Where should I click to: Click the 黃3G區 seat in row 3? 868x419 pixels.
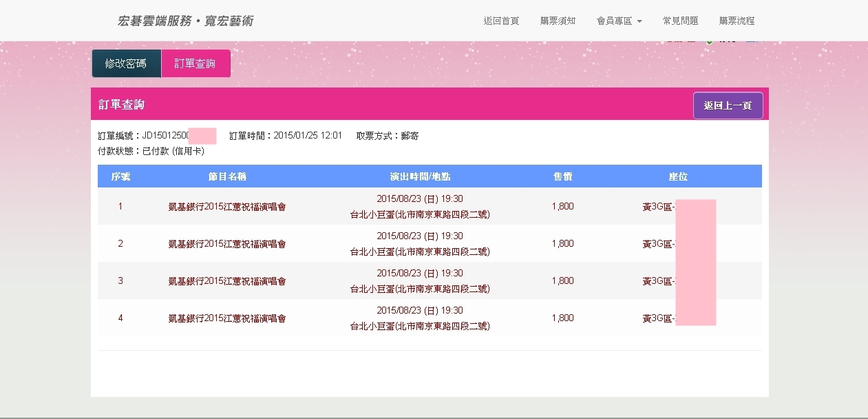click(659, 280)
